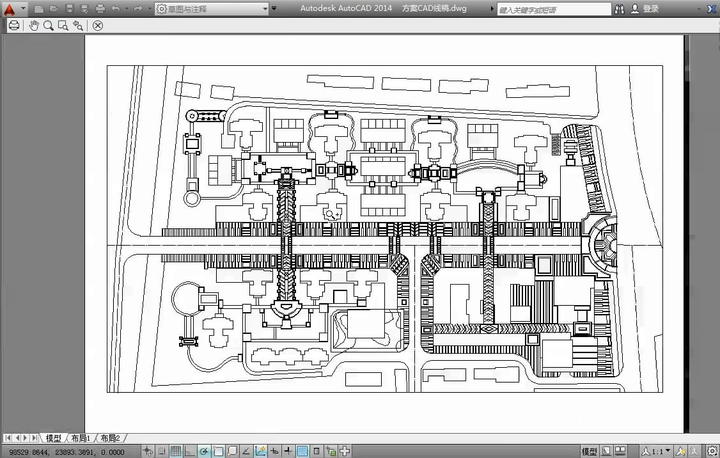Click the printer Plot icon in title bar

tap(100, 9)
